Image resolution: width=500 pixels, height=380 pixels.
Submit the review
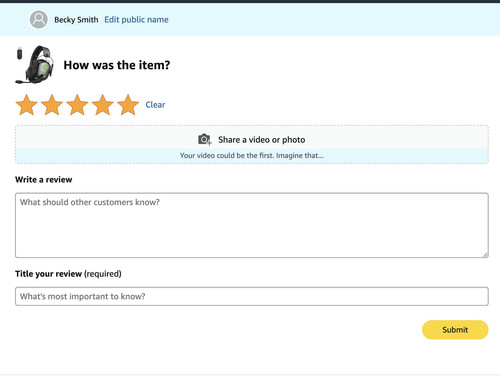pyautogui.click(x=455, y=330)
